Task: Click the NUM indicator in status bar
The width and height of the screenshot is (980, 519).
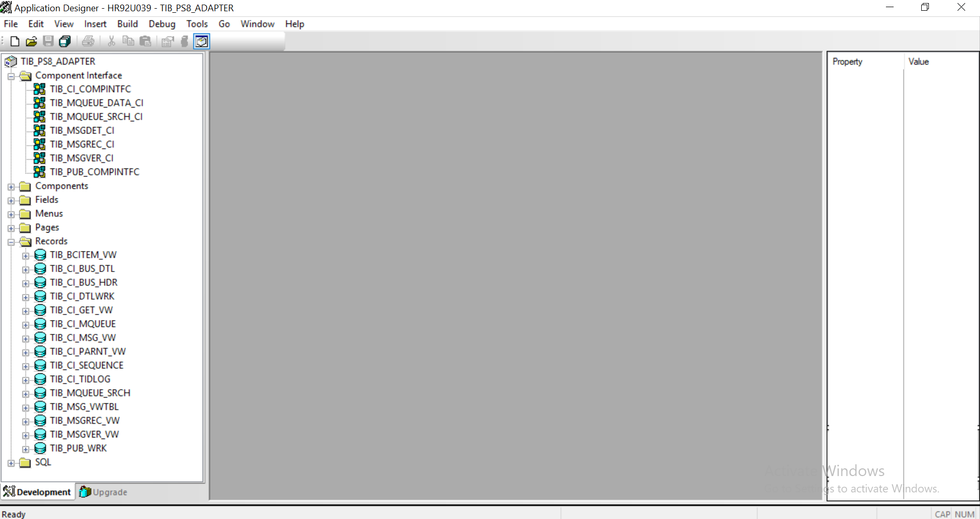Action: tap(965, 514)
